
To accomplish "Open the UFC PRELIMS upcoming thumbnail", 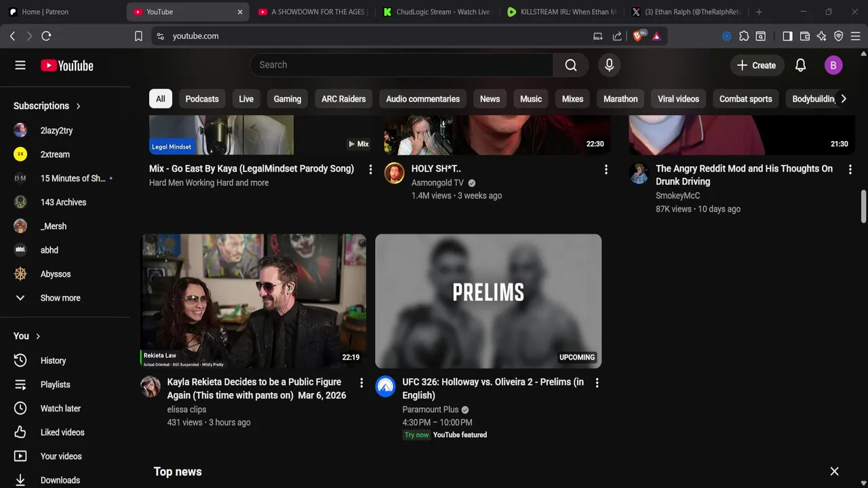I will [488, 301].
